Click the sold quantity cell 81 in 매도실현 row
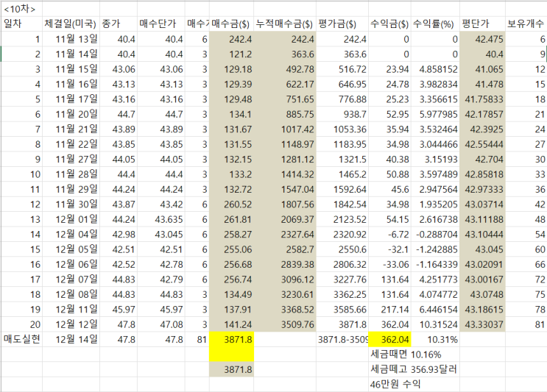The image size is (547, 392). click(x=197, y=339)
